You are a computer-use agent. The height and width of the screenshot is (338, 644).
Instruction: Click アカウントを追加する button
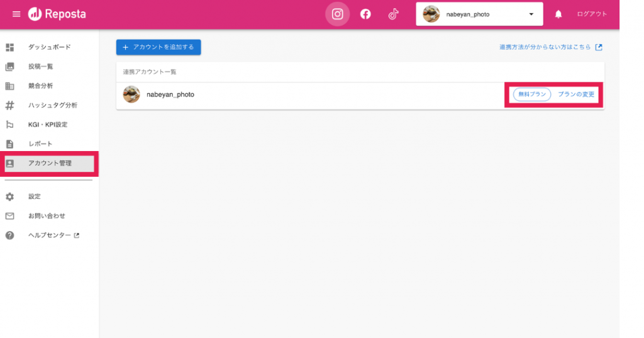158,47
